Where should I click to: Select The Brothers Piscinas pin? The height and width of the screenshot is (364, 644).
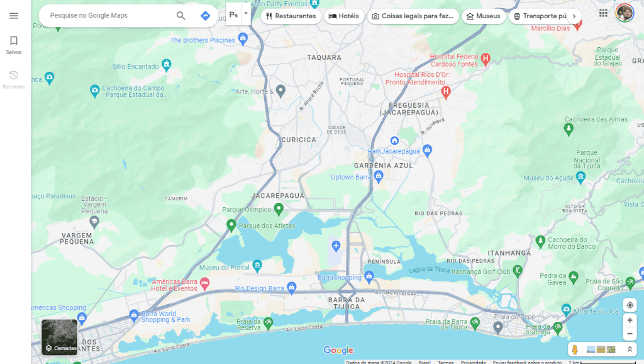(243, 39)
